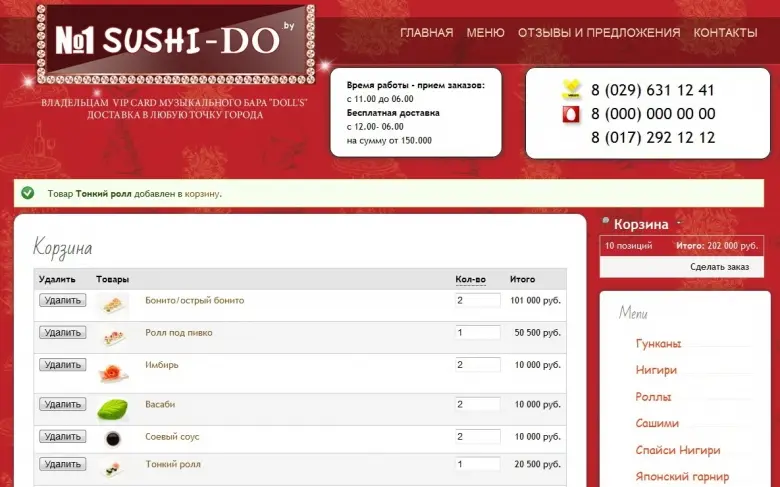Focus quantity field for Ролл под пивко
Screen dimensions: 780x487
pyautogui.click(x=478, y=332)
